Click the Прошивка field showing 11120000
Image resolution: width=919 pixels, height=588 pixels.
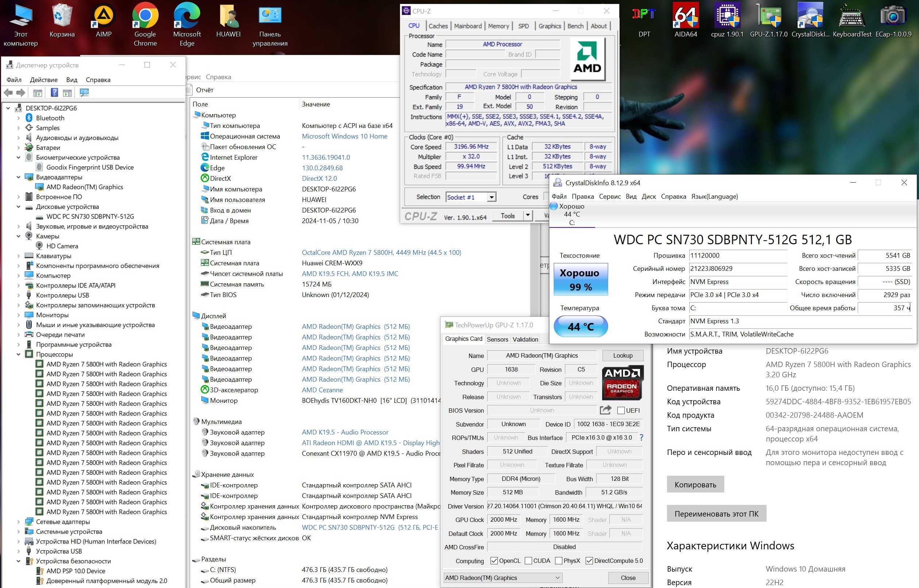738,256
